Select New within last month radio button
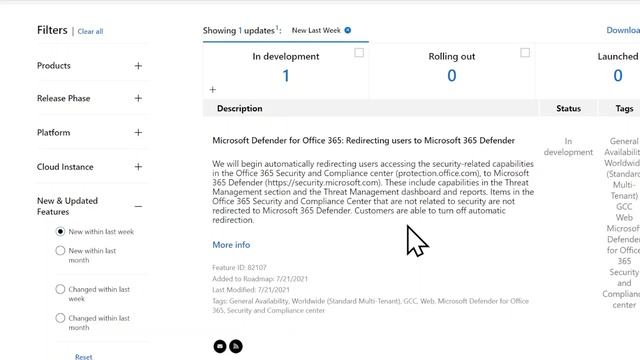Screen dimensions: 640x360 60,250
